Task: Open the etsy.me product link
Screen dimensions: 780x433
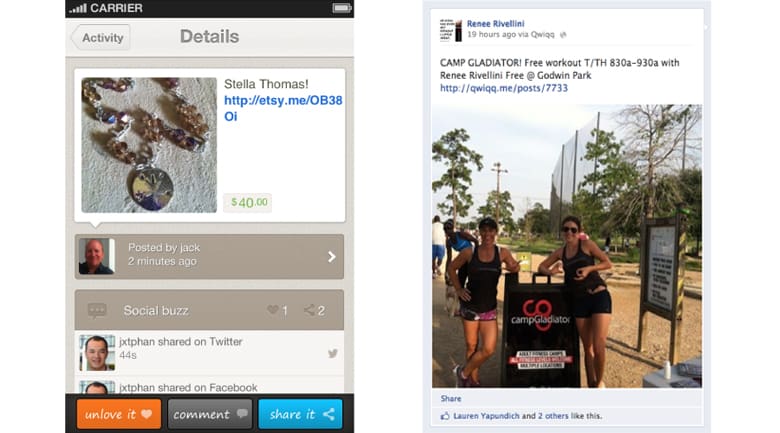Action: [283, 108]
